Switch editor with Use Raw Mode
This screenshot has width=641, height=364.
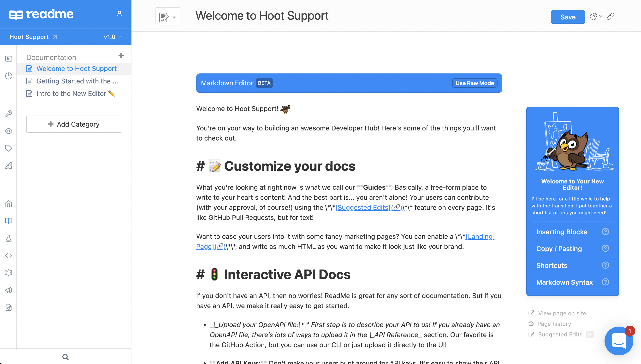coord(475,83)
